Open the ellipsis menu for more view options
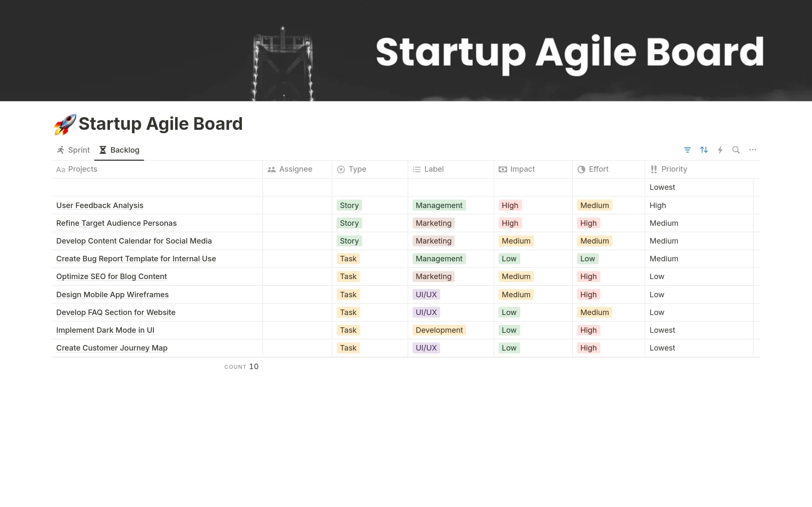Viewport: 812px width, 507px height. point(753,150)
